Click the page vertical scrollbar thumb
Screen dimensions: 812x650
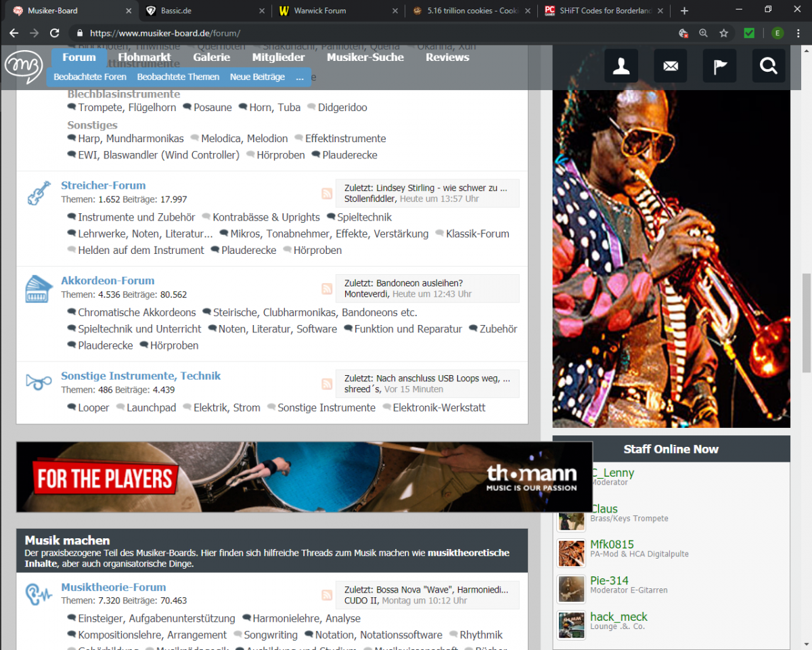806,323
